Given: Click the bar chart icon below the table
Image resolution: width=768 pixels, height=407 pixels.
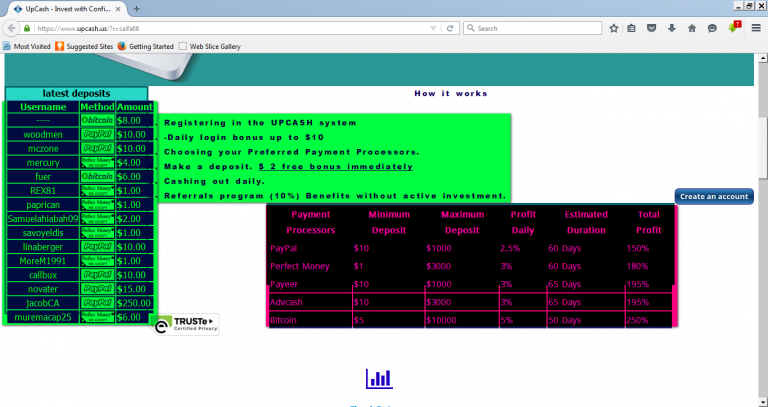Looking at the screenshot, I should tap(379, 377).
